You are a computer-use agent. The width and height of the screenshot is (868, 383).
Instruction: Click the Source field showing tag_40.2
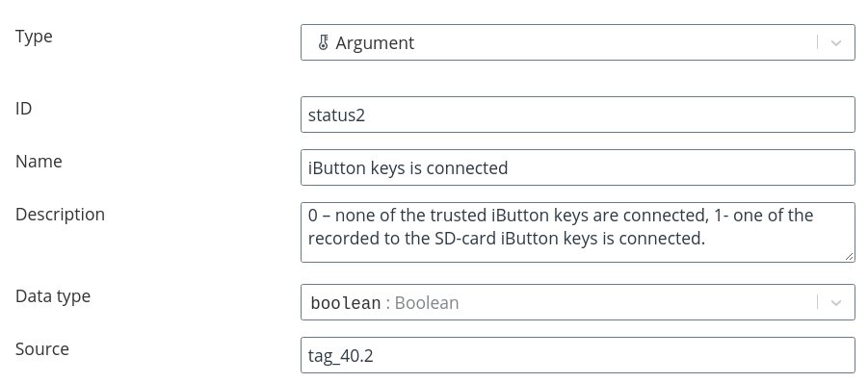tap(578, 355)
